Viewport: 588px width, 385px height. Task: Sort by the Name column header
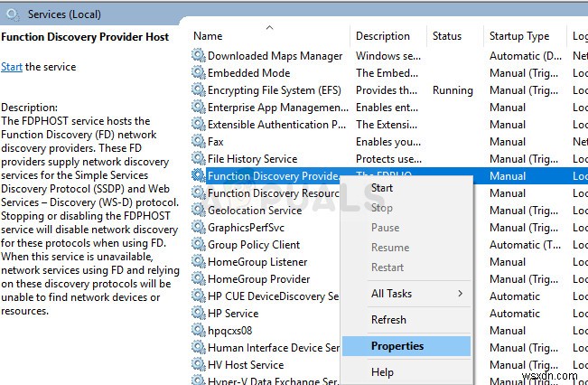pos(208,36)
